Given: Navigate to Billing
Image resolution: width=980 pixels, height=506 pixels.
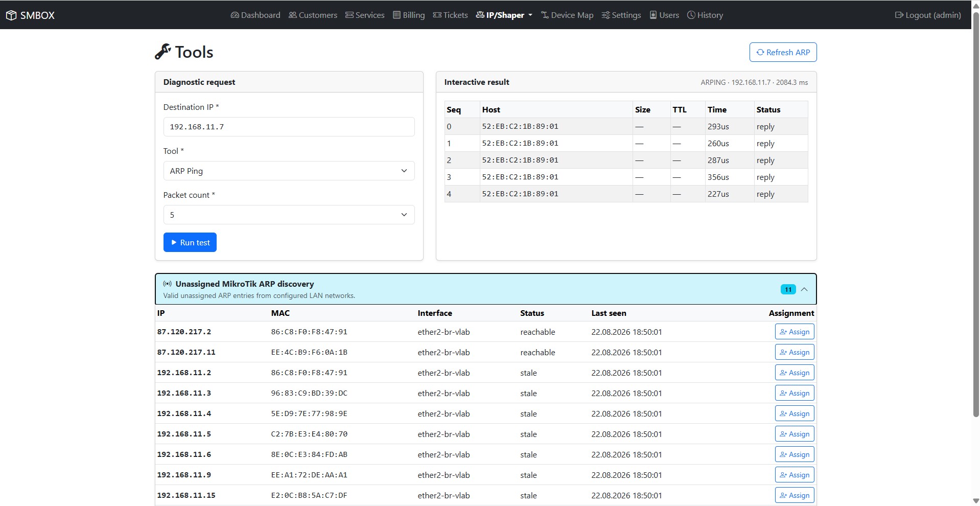Looking at the screenshot, I should coord(409,15).
